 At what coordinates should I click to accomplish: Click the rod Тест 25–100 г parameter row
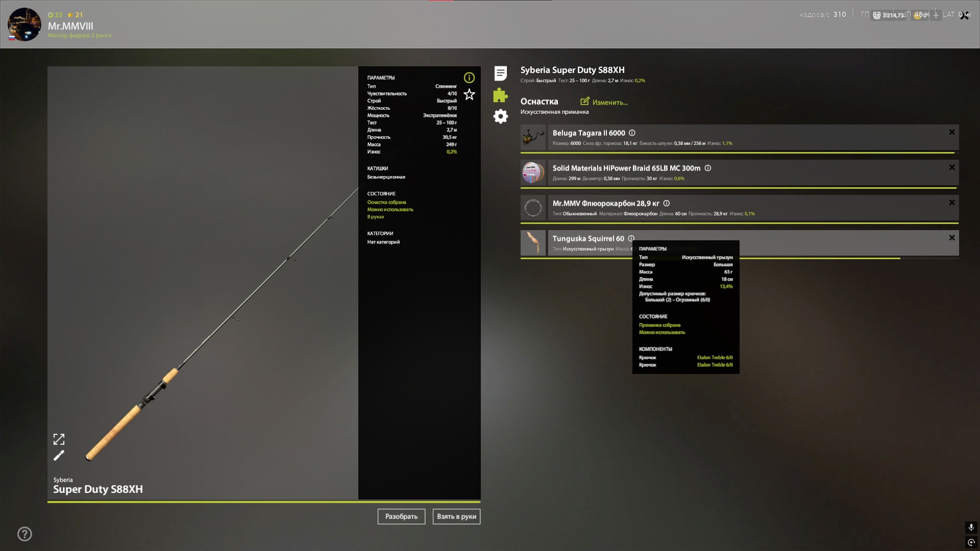412,123
